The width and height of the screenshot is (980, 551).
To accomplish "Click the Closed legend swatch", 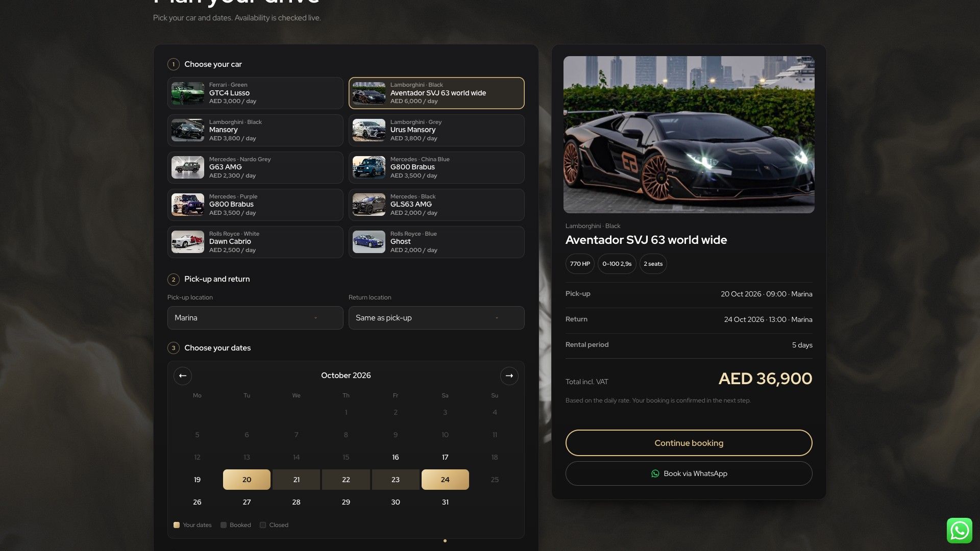I will click(263, 525).
